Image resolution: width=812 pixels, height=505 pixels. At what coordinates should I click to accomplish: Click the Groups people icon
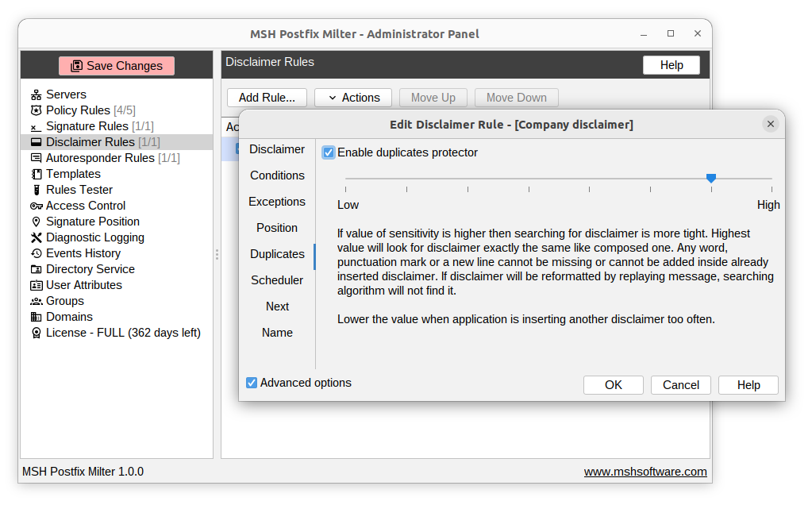[x=37, y=302]
